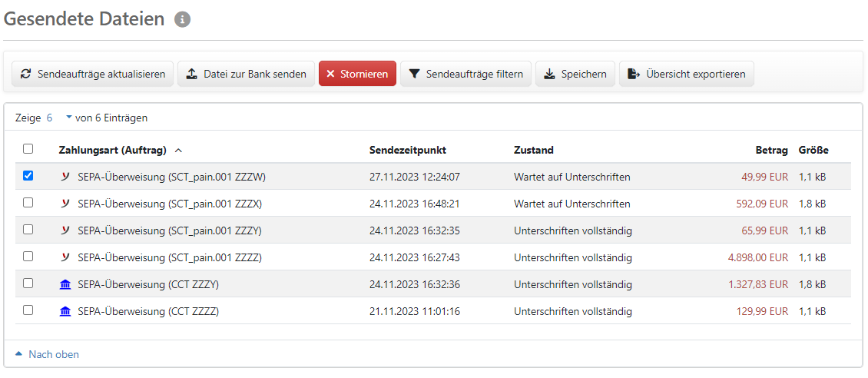Select SEPA-Überweisung (CCT ZZZY) text
This screenshot has height=378, width=868.
click(x=148, y=284)
